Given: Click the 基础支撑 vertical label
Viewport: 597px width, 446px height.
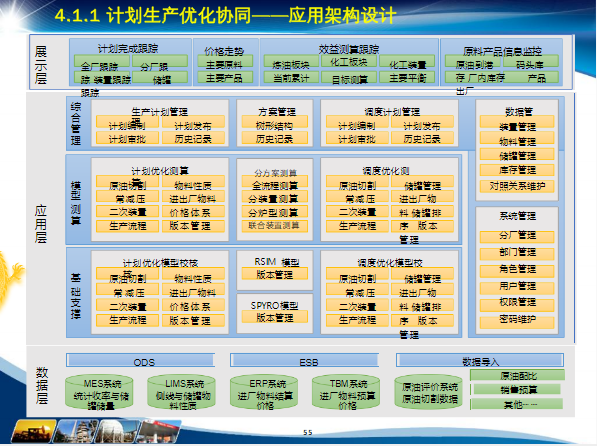Looking at the screenshot, I should pos(76,296).
